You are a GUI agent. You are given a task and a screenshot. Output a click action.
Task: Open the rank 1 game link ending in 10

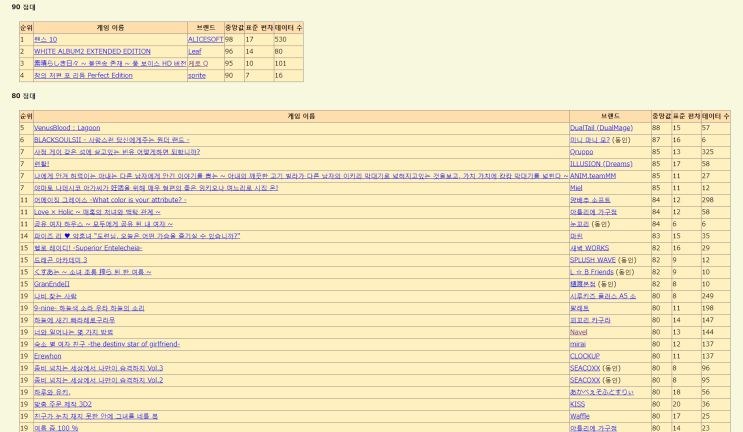(45, 39)
